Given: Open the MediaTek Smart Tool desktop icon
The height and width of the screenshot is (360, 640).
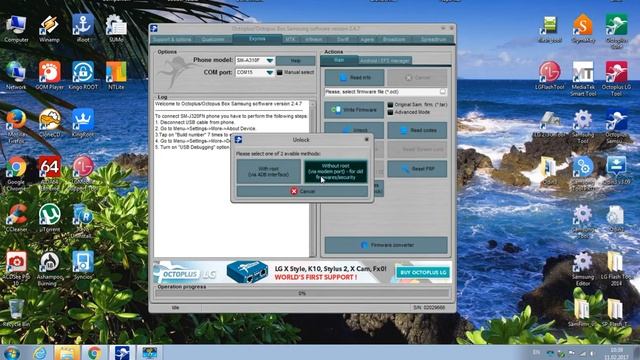Looking at the screenshot, I should [x=583, y=79].
